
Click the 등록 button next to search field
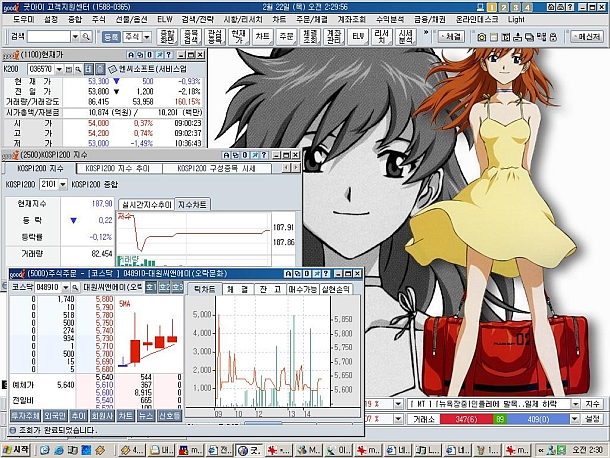pos(110,36)
